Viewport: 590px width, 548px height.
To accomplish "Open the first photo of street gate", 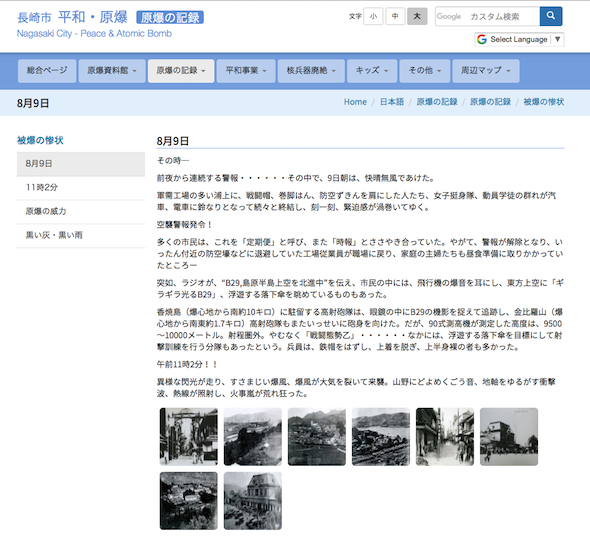I will click(189, 437).
